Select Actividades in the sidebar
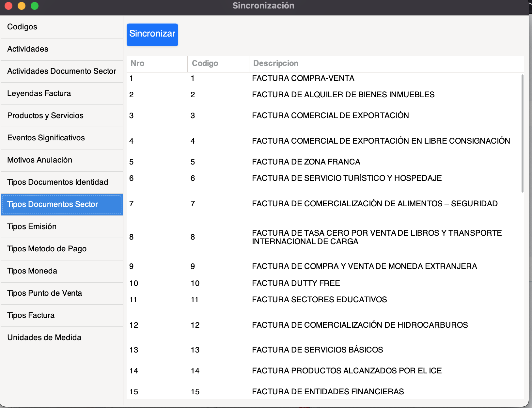The height and width of the screenshot is (408, 532). (28, 49)
